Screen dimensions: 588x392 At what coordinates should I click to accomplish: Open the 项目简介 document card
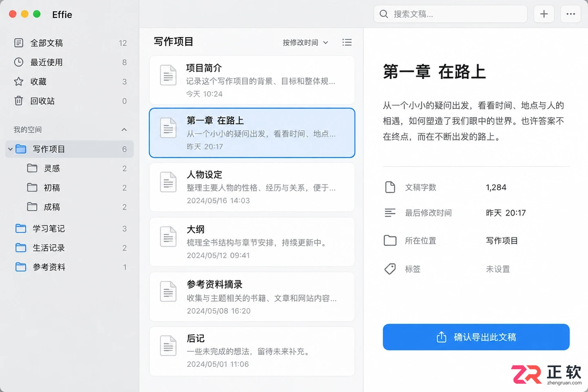252,80
